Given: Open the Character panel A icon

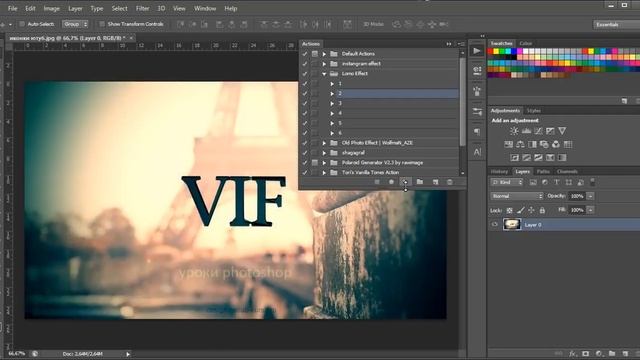Looking at the screenshot, I should click(x=477, y=152).
